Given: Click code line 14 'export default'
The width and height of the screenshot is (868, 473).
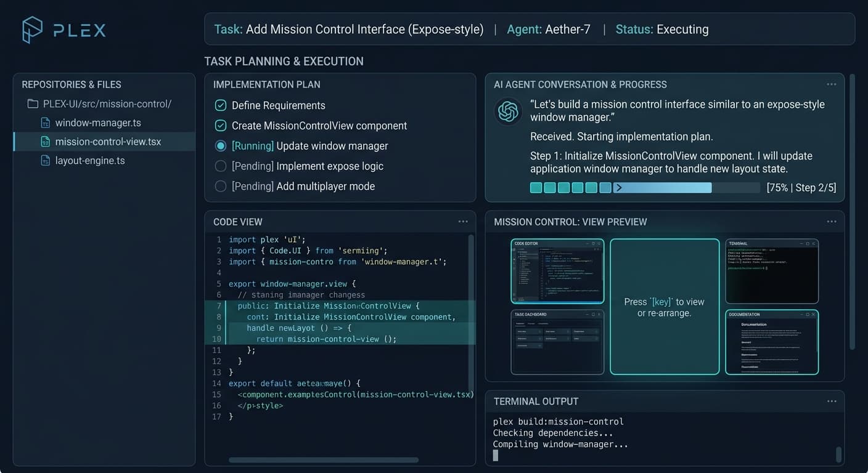Looking at the screenshot, I should [x=295, y=383].
